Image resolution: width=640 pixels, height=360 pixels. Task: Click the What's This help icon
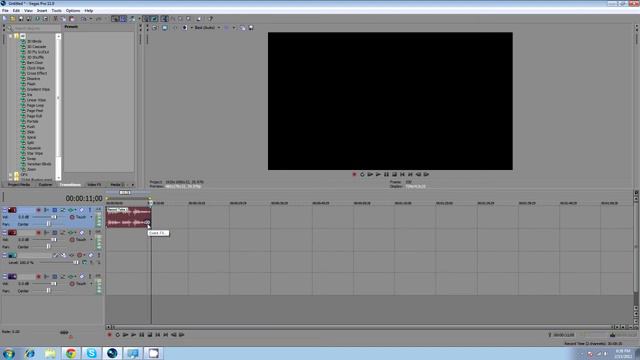click(210, 19)
